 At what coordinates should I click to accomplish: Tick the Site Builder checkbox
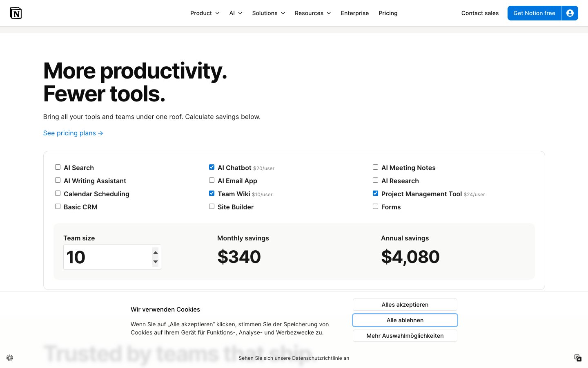212,206
